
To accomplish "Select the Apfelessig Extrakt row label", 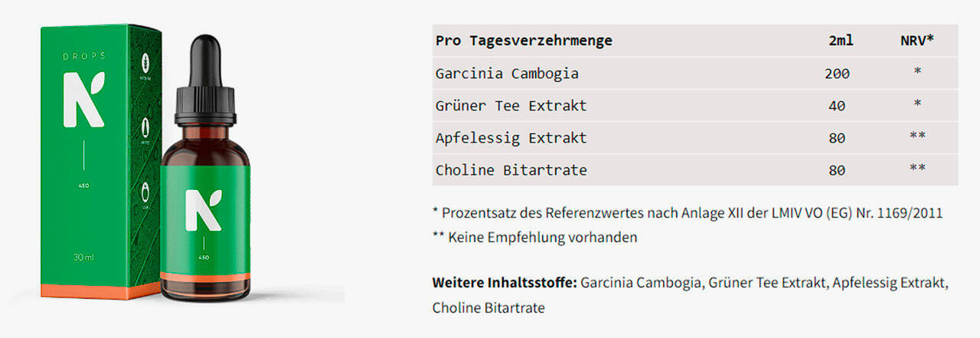I will [x=511, y=138].
